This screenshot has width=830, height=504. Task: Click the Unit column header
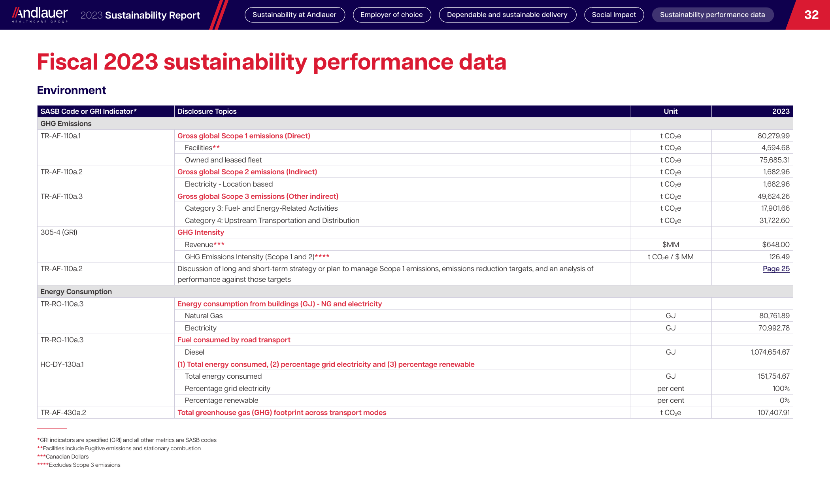tap(671, 111)
